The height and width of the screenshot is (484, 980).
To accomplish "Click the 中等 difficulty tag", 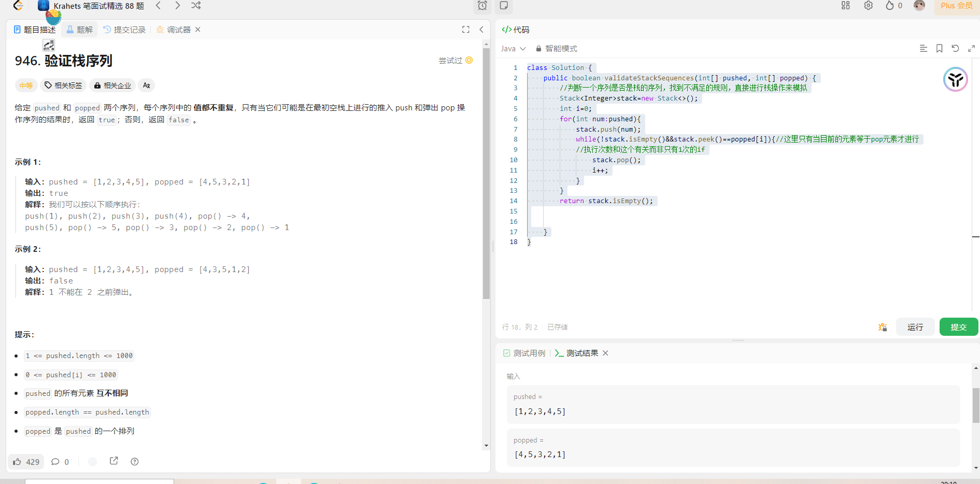I will (26, 86).
